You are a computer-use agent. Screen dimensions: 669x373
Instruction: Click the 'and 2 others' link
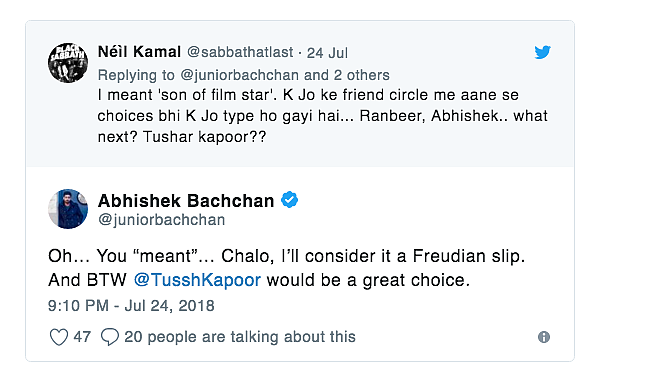[346, 75]
